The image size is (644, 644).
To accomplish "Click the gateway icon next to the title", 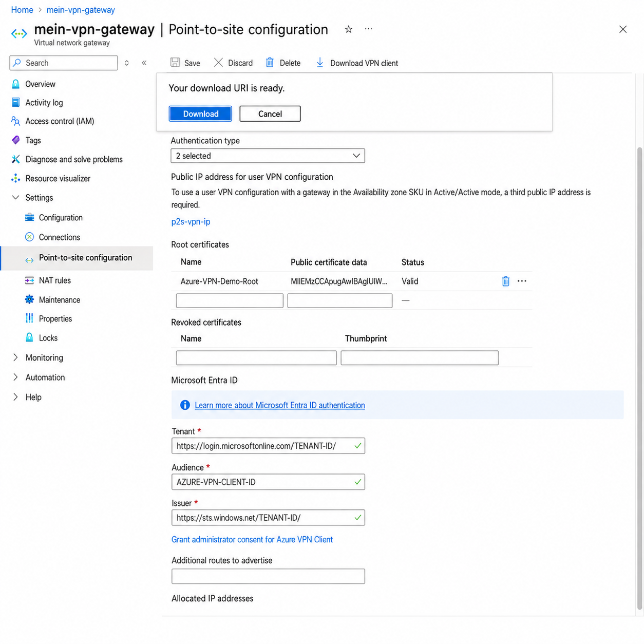I will tap(19, 34).
